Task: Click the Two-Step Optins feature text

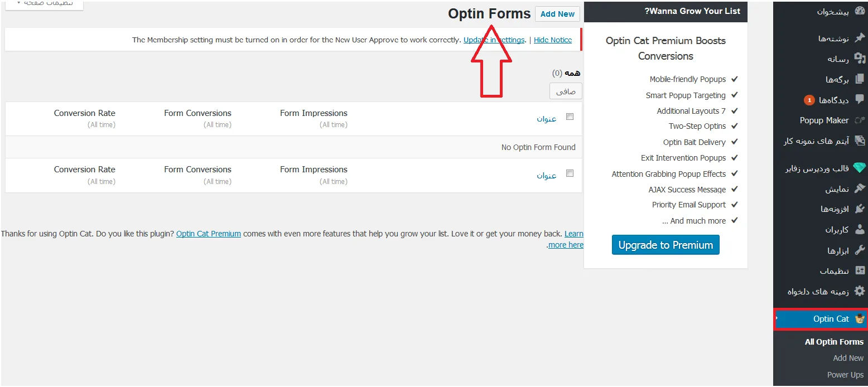Action: coord(697,126)
